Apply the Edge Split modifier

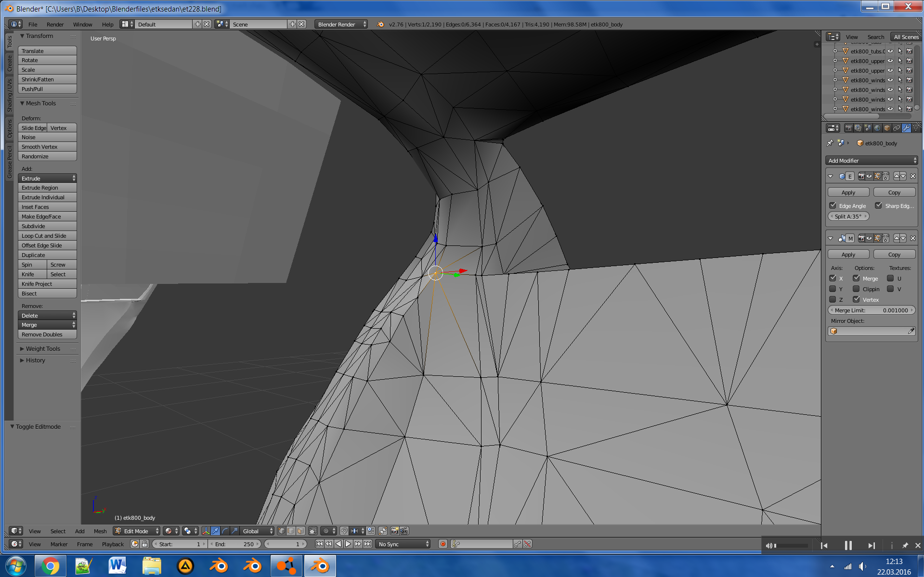[x=848, y=192]
